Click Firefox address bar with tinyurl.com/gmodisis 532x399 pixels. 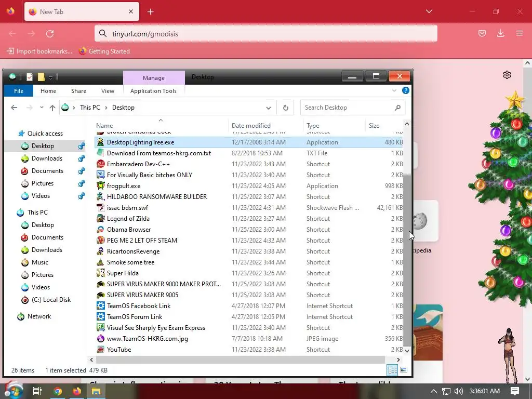(x=265, y=34)
